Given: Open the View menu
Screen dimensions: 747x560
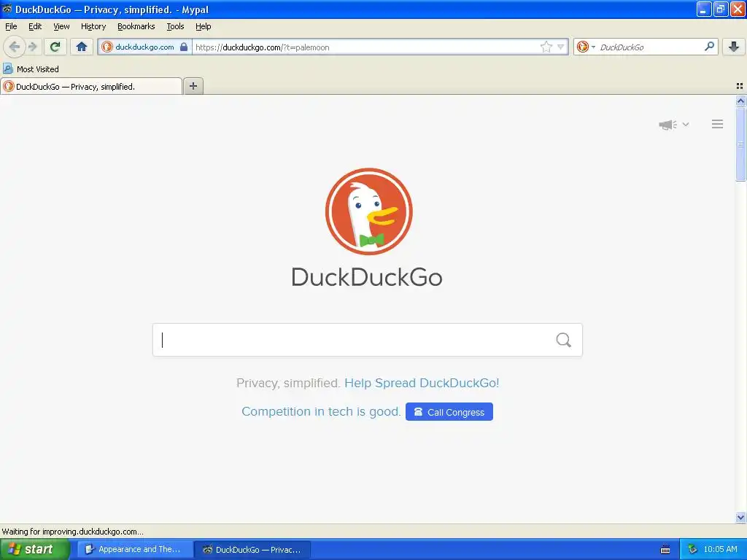Looking at the screenshot, I should click(x=61, y=26).
